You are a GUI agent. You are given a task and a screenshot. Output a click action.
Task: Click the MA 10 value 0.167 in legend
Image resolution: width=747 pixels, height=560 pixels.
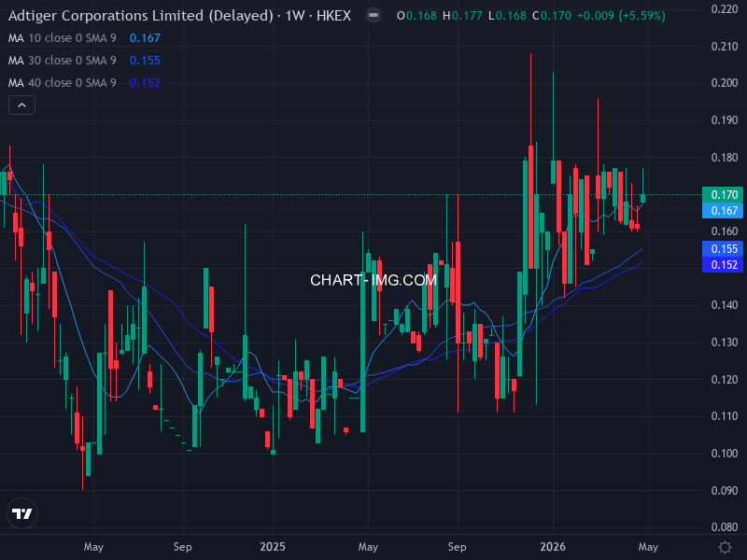tap(145, 38)
